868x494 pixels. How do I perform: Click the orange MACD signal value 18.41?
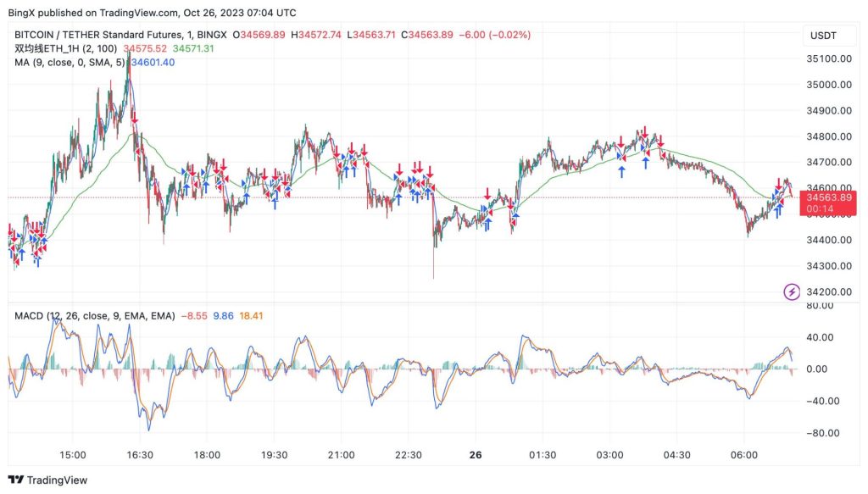point(251,316)
